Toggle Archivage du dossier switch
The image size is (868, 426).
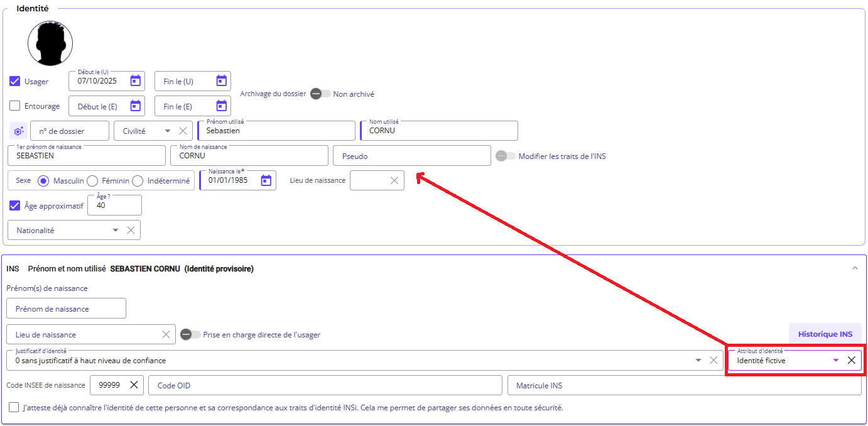pos(320,94)
